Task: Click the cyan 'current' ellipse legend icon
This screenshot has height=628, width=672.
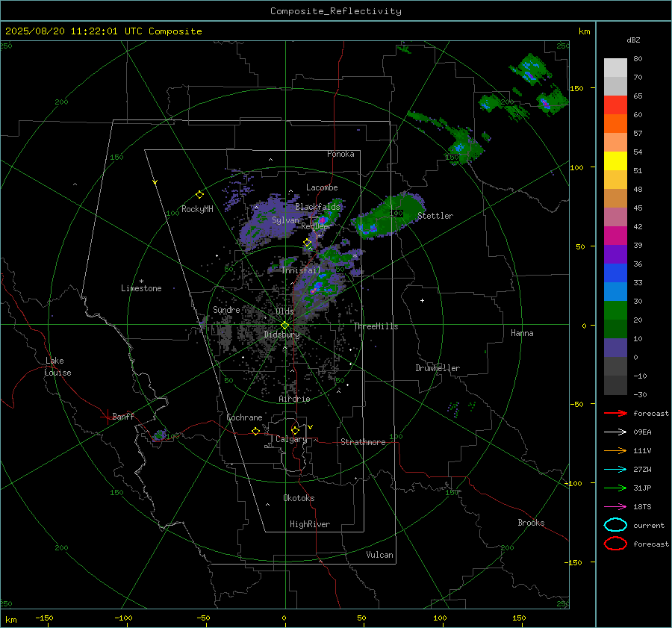Action: pyautogui.click(x=615, y=525)
